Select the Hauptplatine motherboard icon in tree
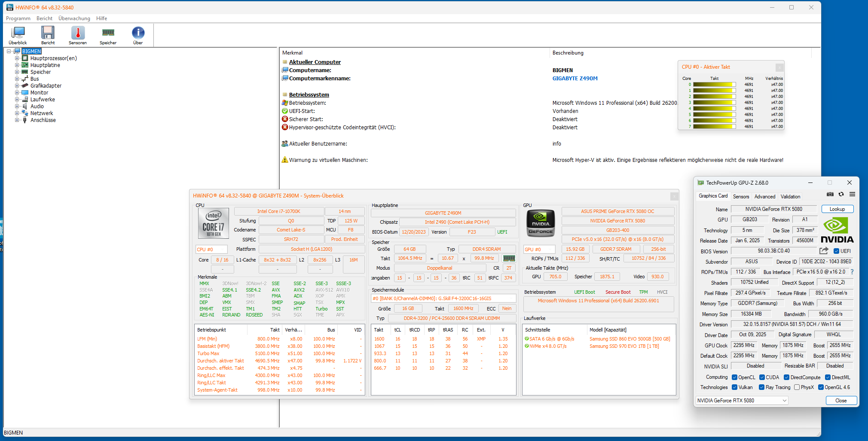Viewport: 868px width, 441px height. click(x=25, y=65)
